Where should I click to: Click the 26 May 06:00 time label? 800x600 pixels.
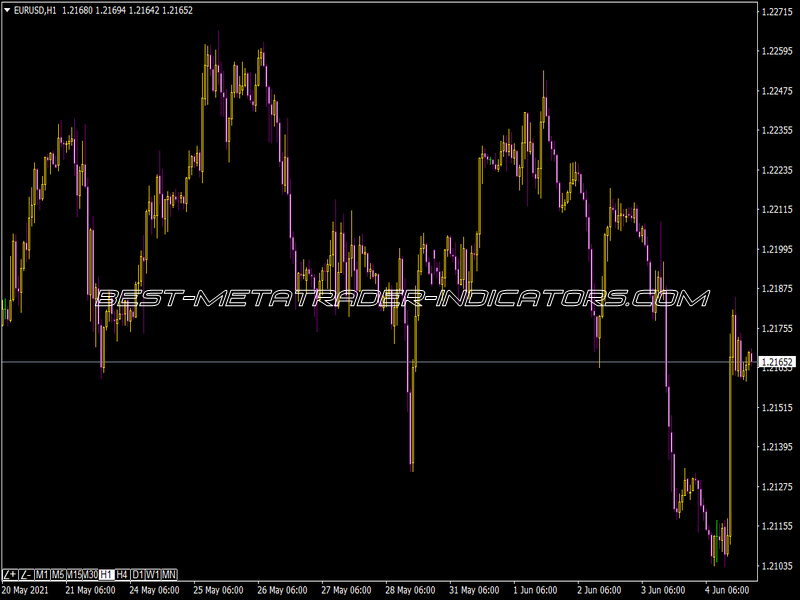282,590
